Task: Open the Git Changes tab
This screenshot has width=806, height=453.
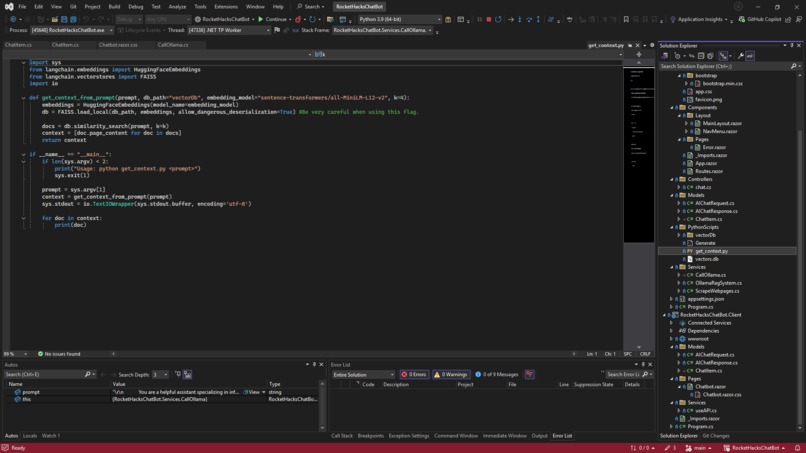Action: point(716,436)
